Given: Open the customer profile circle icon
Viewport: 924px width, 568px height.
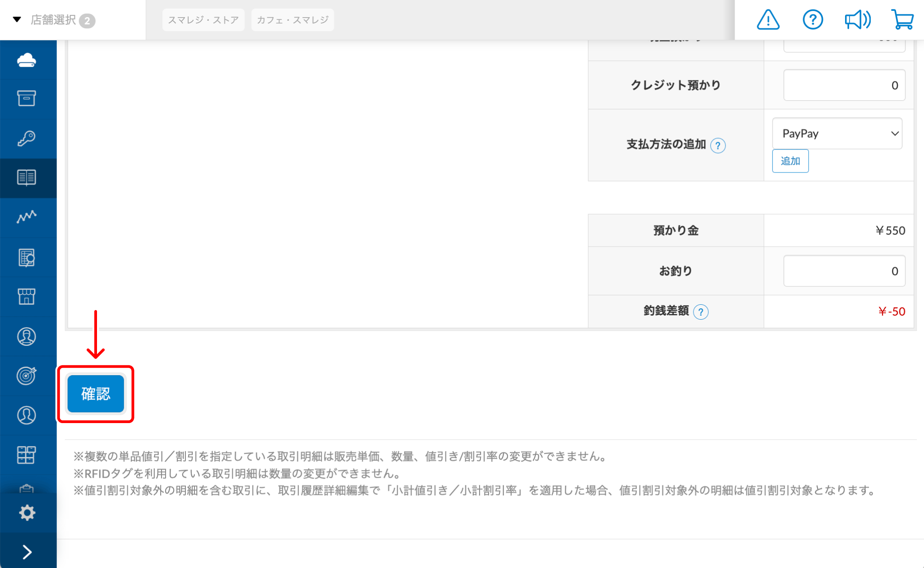Looking at the screenshot, I should point(27,336).
